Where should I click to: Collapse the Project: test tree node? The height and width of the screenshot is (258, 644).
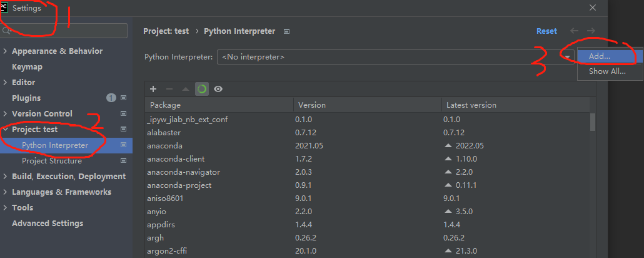tap(6, 130)
